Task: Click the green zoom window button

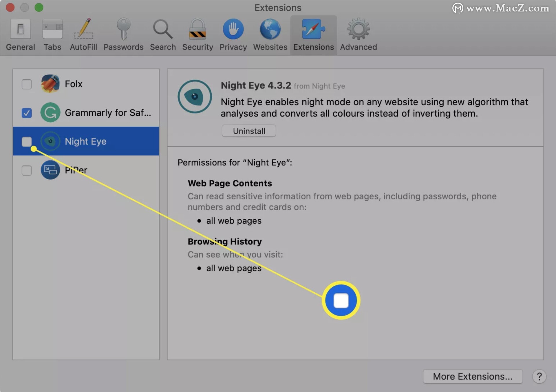Action: [39, 7]
